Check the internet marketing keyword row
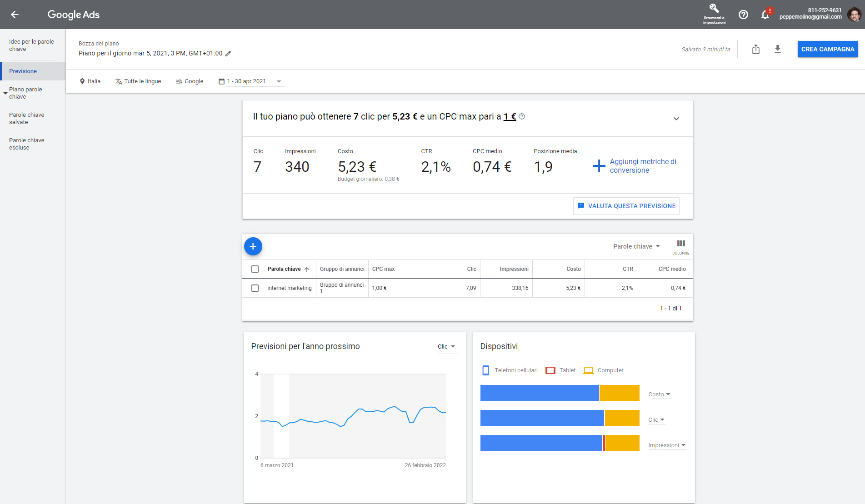Viewport: 865px width, 504px height. point(255,288)
